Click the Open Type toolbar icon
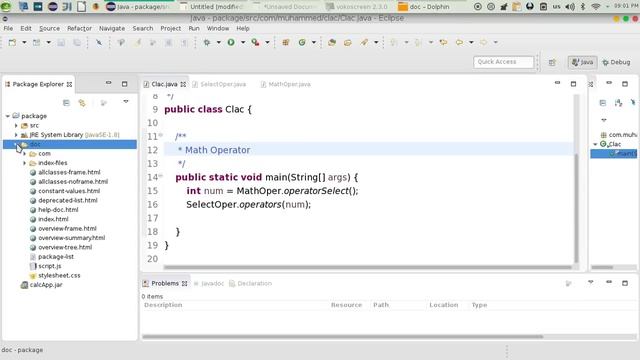 tap(332, 42)
